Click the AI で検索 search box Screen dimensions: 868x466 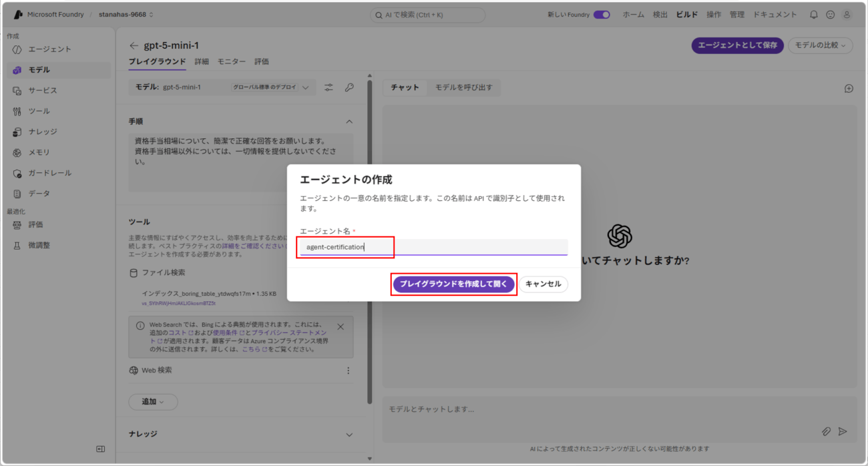pos(427,15)
